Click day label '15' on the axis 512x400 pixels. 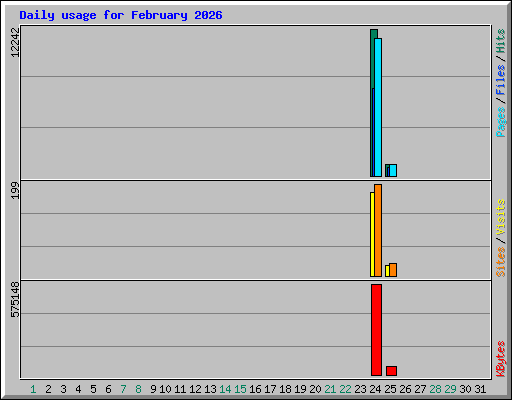(240, 389)
